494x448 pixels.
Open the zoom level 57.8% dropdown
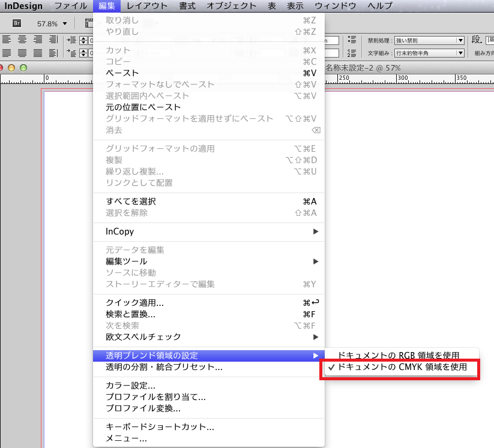tap(65, 23)
